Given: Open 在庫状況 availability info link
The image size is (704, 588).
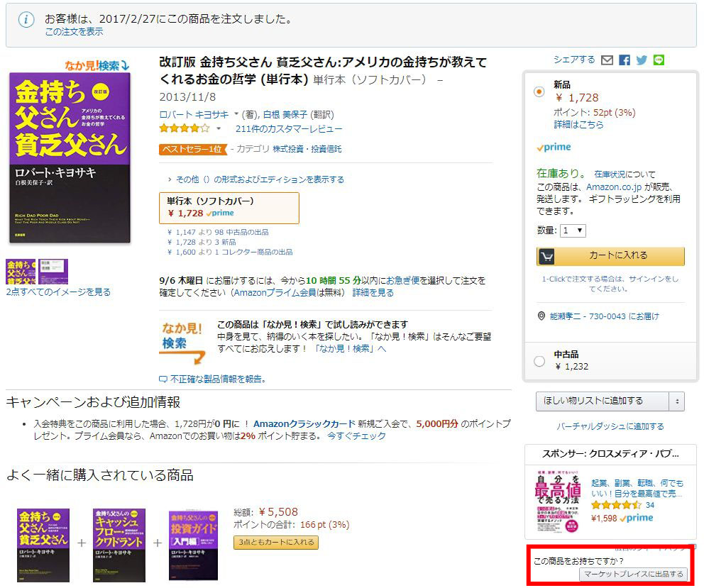Looking at the screenshot, I should (609, 174).
